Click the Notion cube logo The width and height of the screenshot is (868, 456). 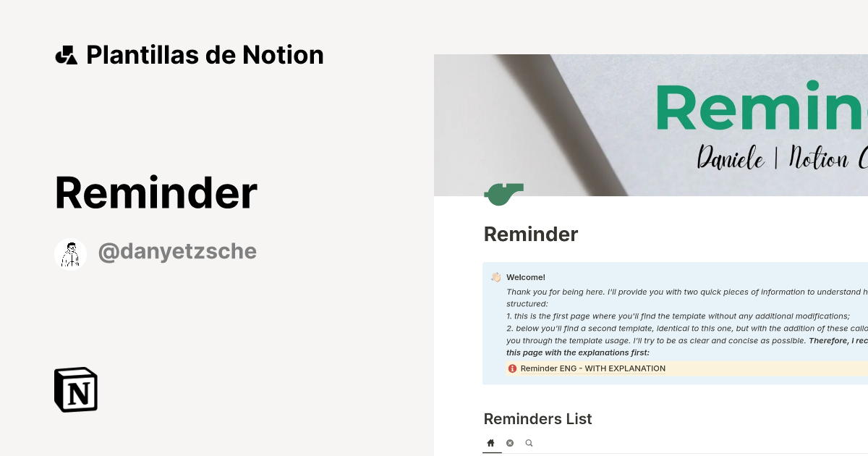coord(76,389)
